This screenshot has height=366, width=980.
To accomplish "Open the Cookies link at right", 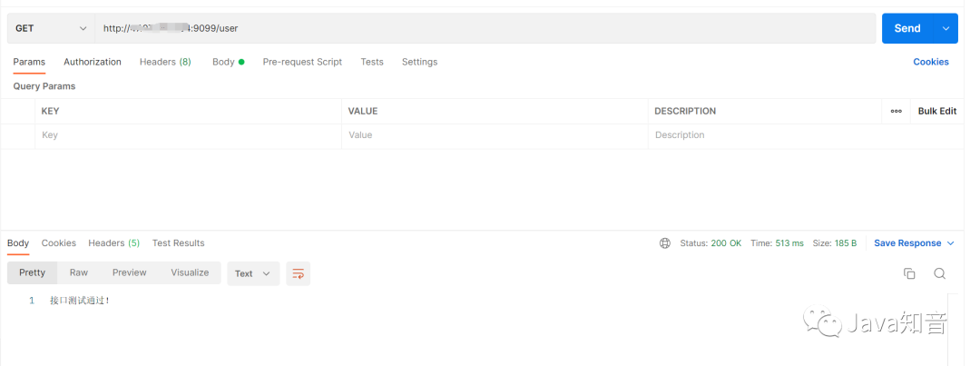I will (931, 62).
